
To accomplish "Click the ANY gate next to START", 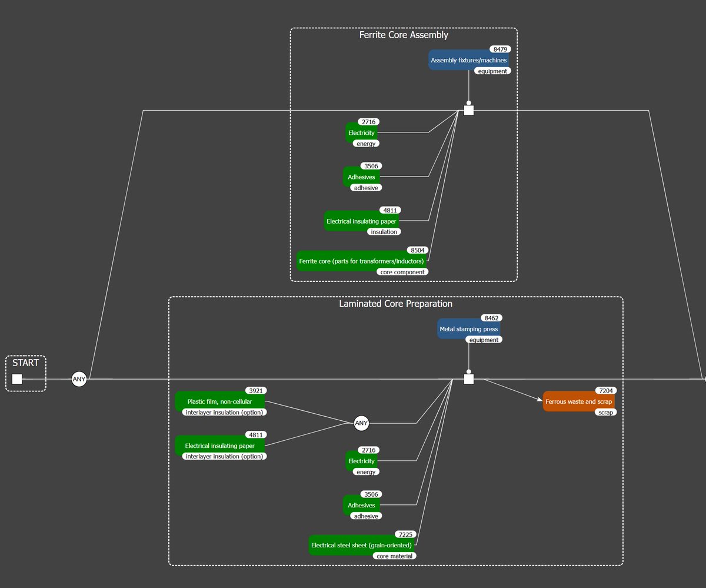I will [79, 379].
